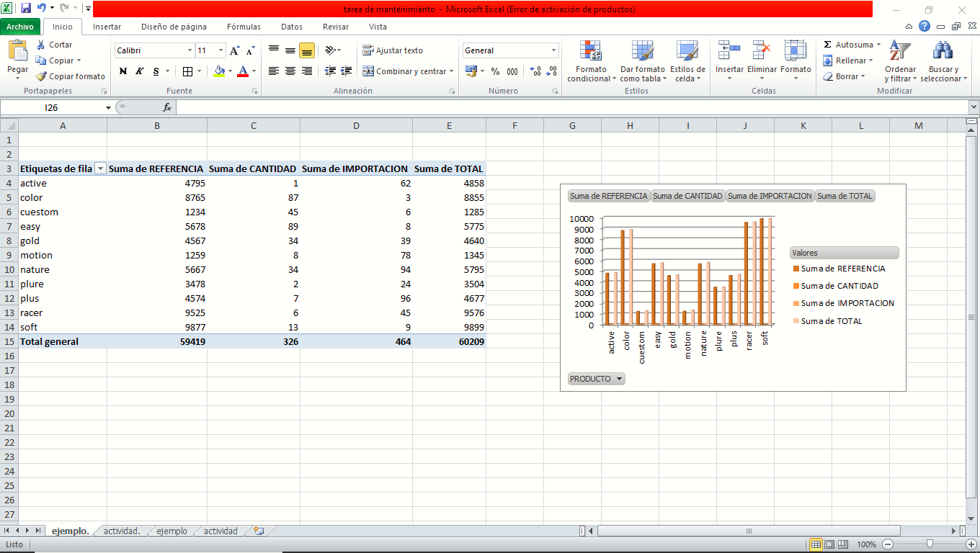Apply the red font color
The height and width of the screenshot is (553, 980).
tap(243, 71)
